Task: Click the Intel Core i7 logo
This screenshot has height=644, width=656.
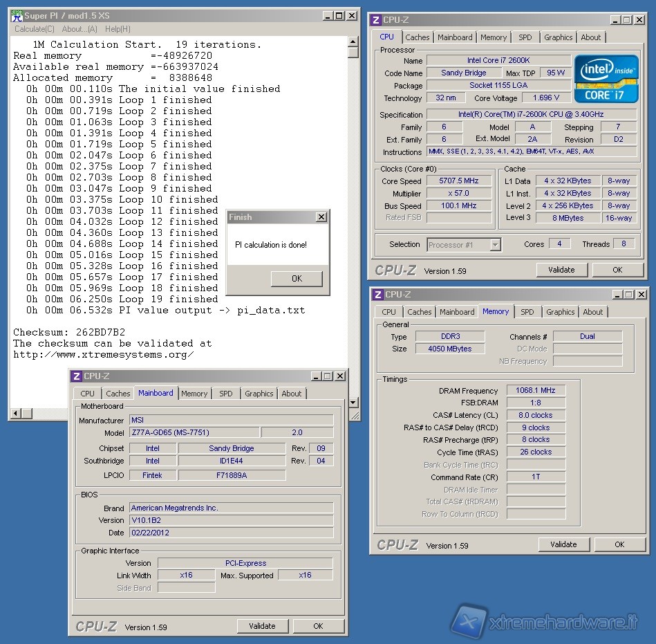Action: tap(606, 79)
